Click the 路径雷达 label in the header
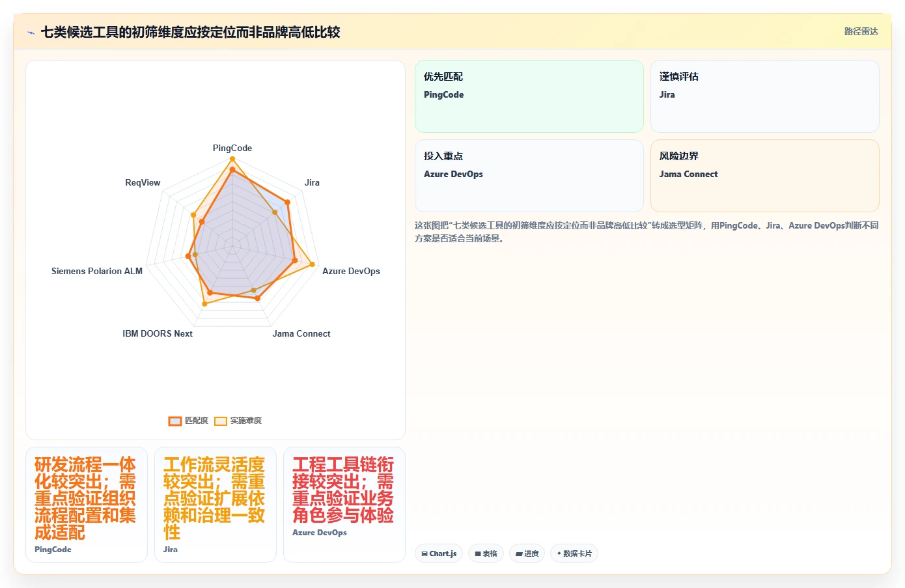 tap(861, 31)
